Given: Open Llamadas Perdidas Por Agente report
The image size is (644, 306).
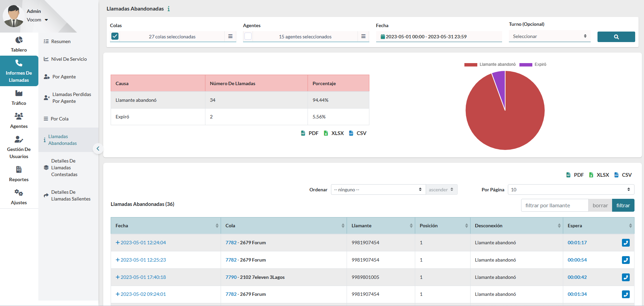Looking at the screenshot, I should coord(68,98).
